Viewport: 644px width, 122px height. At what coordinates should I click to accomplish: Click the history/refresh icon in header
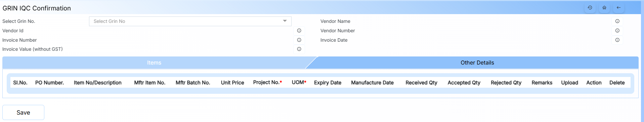[x=590, y=8]
